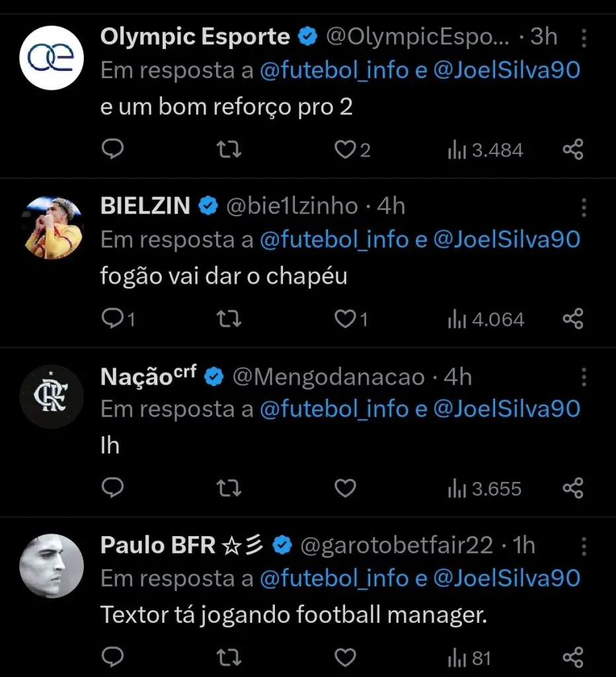Image resolution: width=616 pixels, height=677 pixels.
Task: Open the @garotobetfair22 profile handle
Action: coord(397,546)
